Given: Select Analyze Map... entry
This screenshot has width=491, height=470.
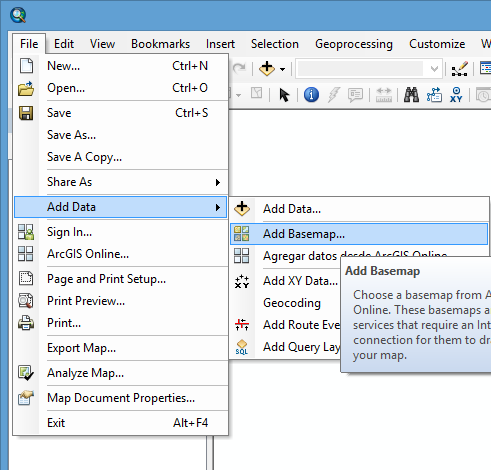Looking at the screenshot, I should 120,373.
